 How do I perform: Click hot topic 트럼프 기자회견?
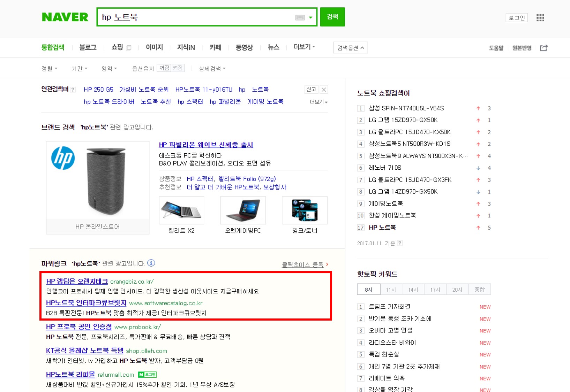389,307
